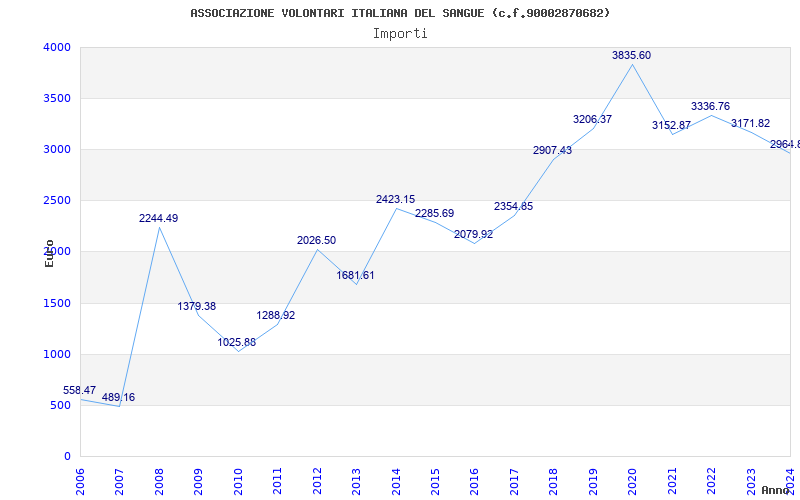Click the y-axis tick 1000
The height and width of the screenshot is (500, 800).
coord(57,355)
